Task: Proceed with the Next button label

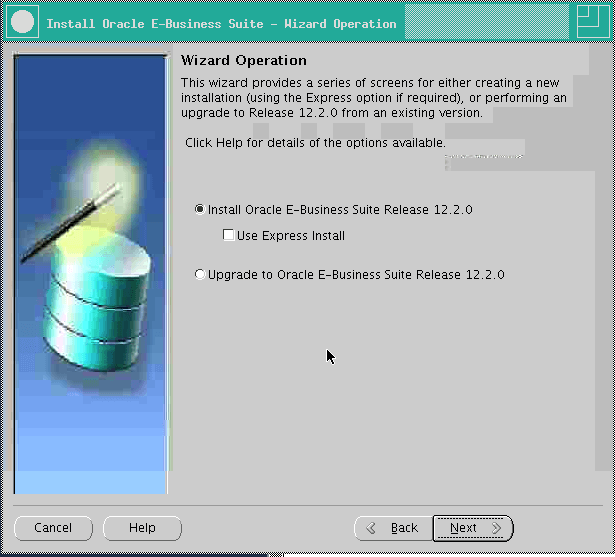Action: point(462,528)
